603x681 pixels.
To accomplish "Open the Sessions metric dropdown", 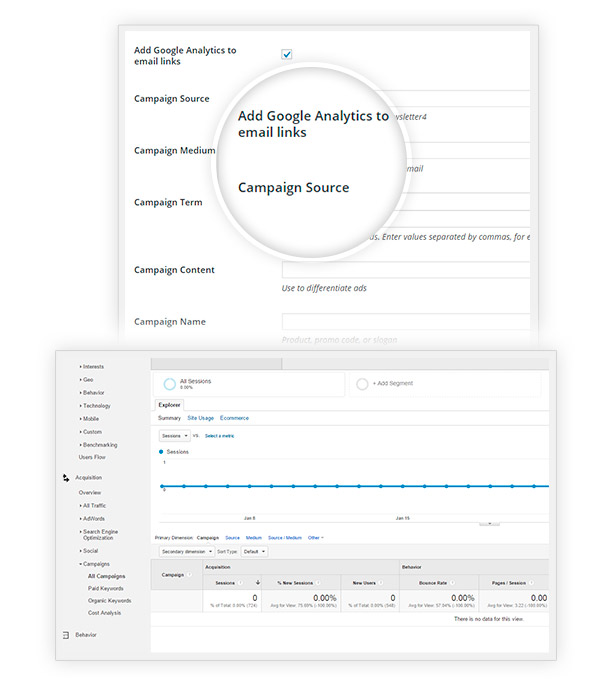I will coord(174,436).
